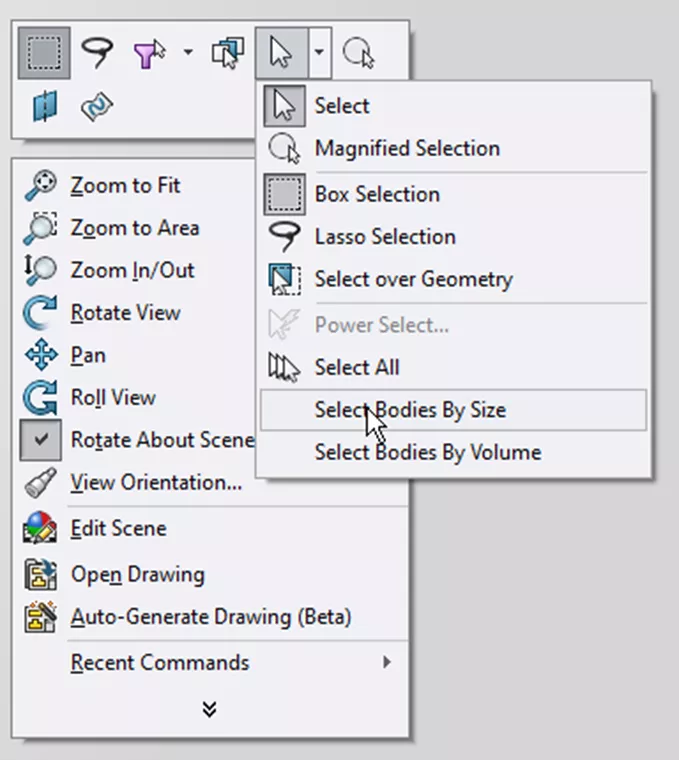The width and height of the screenshot is (679, 760).
Task: Click Auto-Generate Drawing (Beta)
Action: pos(210,617)
